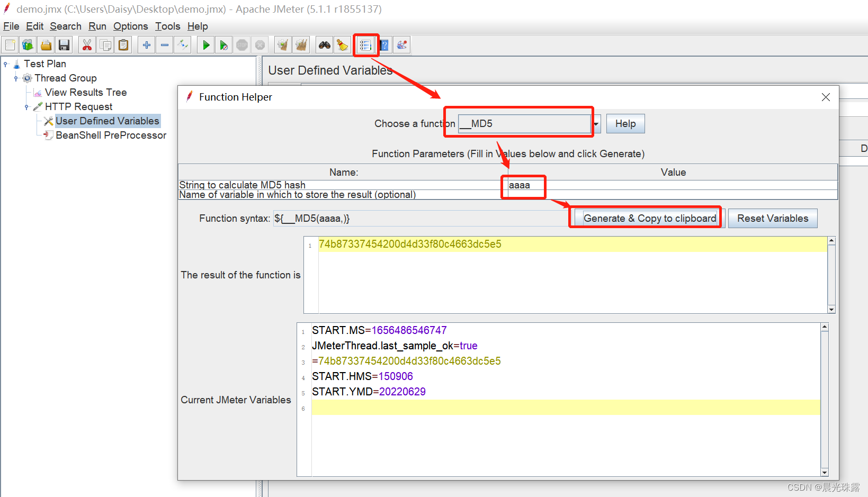Click the Reset Variables button

click(x=773, y=218)
